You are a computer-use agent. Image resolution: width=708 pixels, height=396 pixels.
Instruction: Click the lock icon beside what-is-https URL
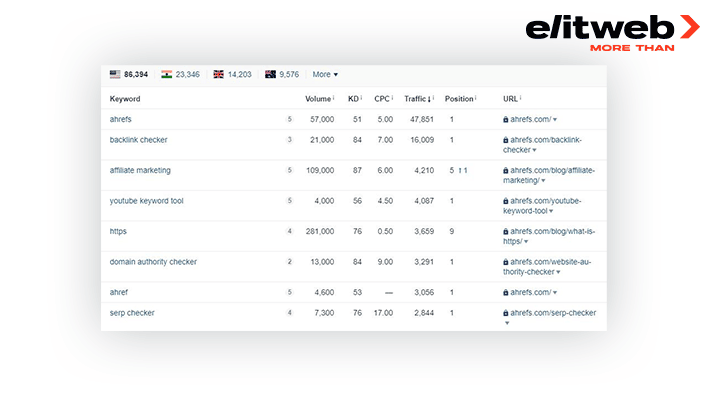tap(506, 231)
